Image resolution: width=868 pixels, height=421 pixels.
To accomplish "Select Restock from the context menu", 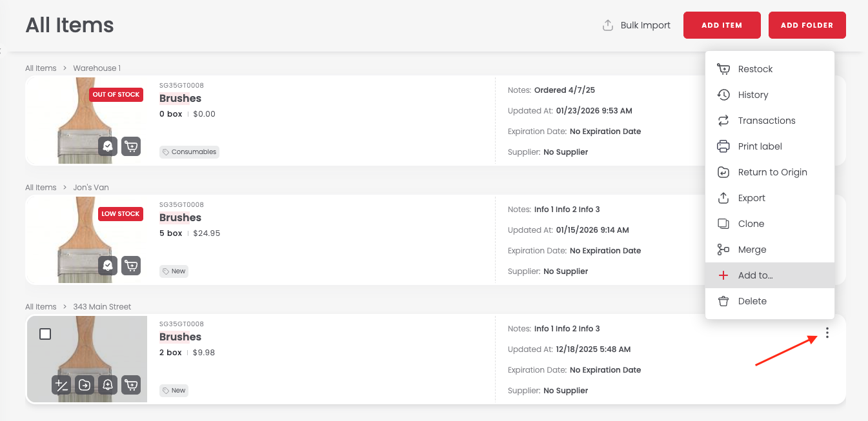I will pyautogui.click(x=755, y=69).
